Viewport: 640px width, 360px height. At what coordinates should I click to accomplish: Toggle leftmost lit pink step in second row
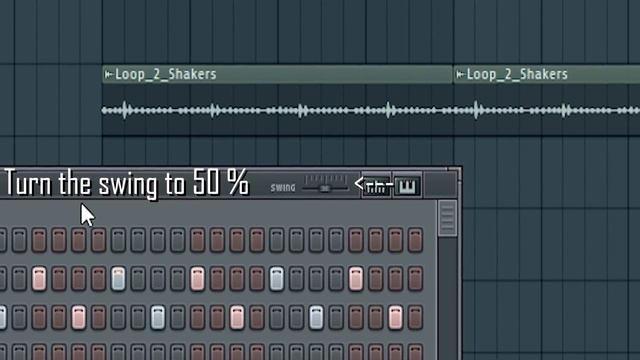pos(39,278)
